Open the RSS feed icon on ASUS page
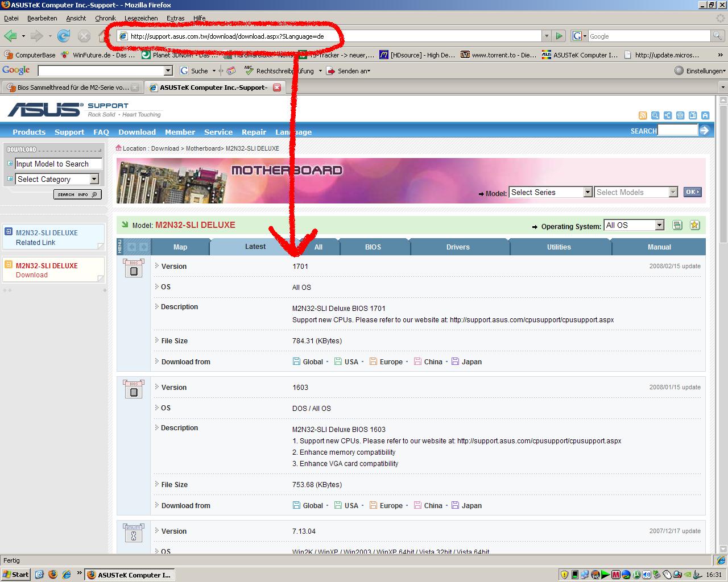 click(643, 115)
